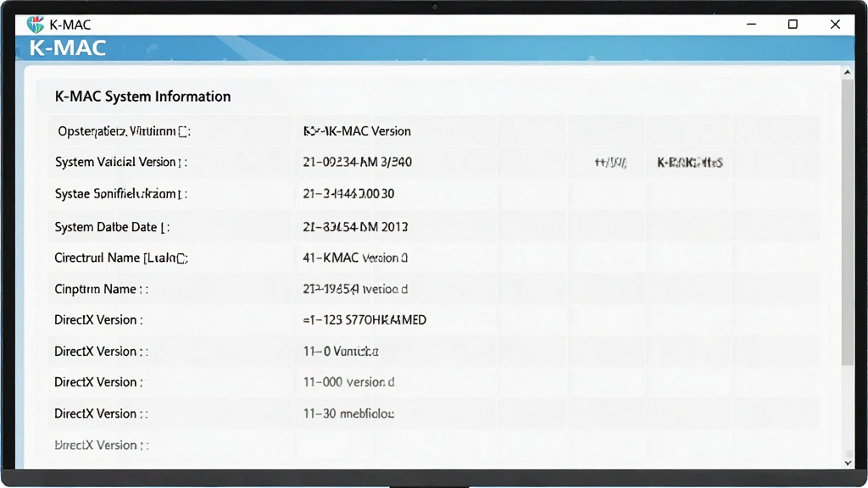This screenshot has height=488, width=868.
Task: Click the value beside System Vaicial Version
Action: 358,162
